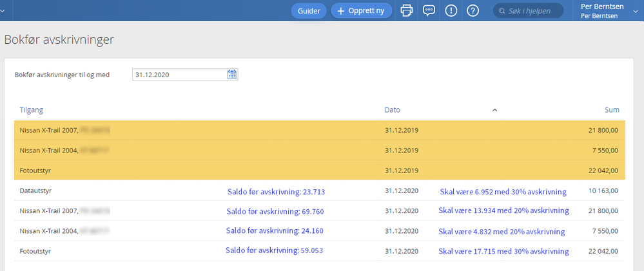Click the Søk i hjelpen search field
644x271 pixels.
(x=529, y=11)
